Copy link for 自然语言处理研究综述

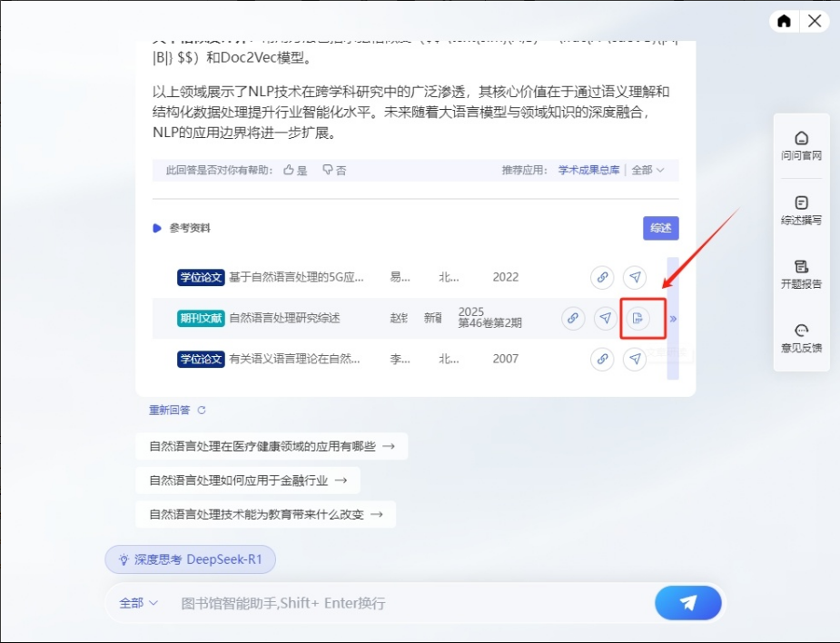(573, 318)
